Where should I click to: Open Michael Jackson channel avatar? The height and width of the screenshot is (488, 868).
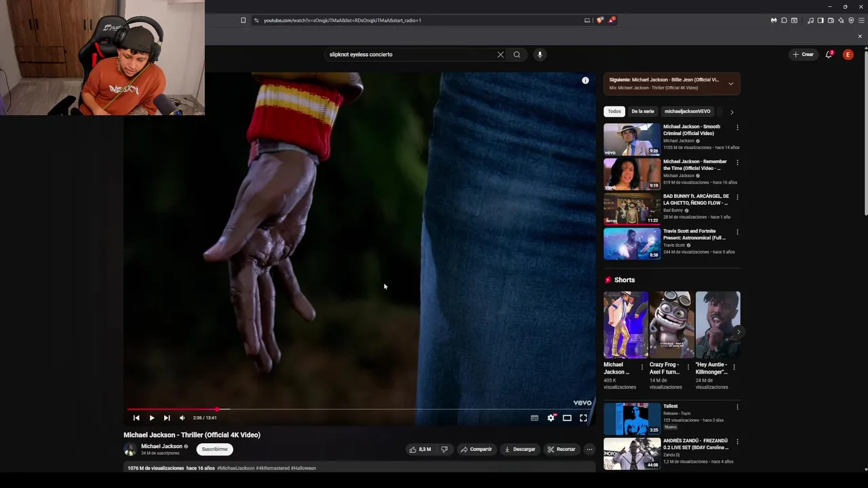(130, 449)
